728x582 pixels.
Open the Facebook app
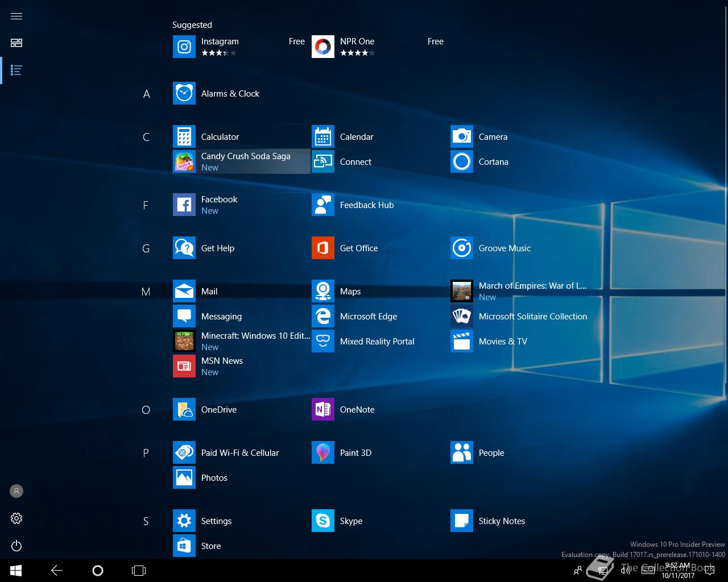241,205
